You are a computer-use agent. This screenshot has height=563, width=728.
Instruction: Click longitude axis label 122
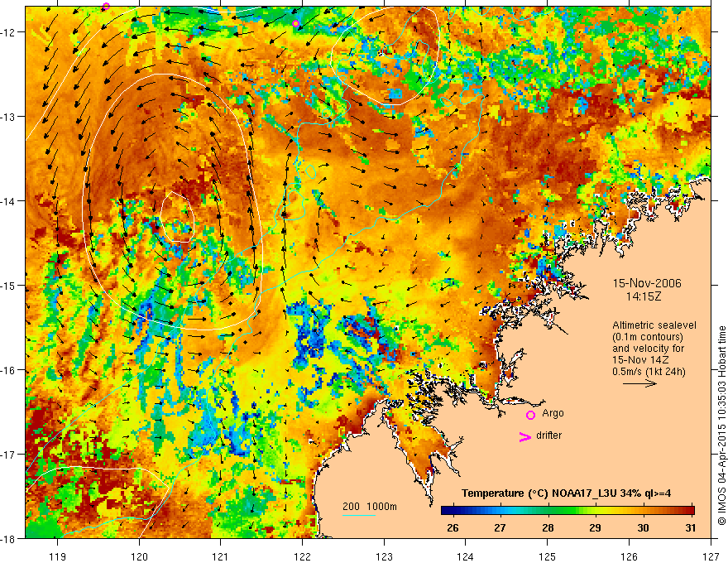click(x=302, y=556)
